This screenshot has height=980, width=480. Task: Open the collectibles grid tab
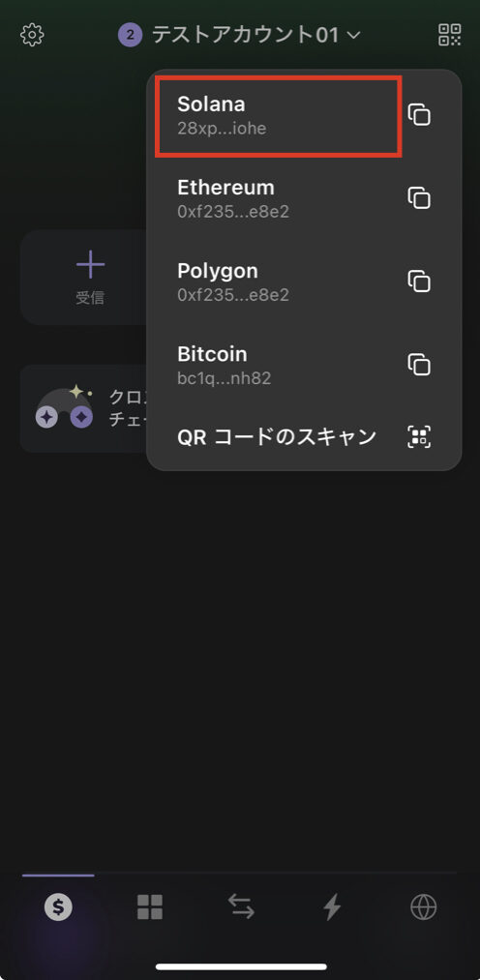[x=150, y=906]
